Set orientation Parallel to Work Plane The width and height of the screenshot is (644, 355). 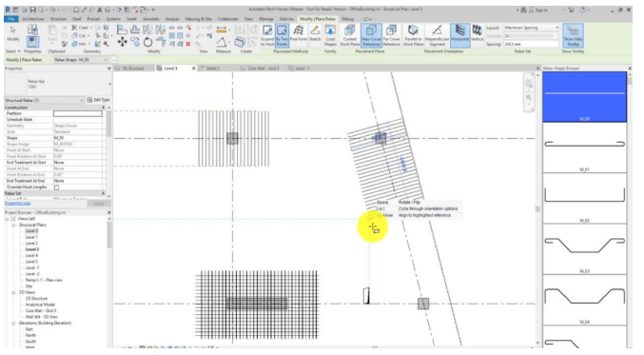[413, 35]
